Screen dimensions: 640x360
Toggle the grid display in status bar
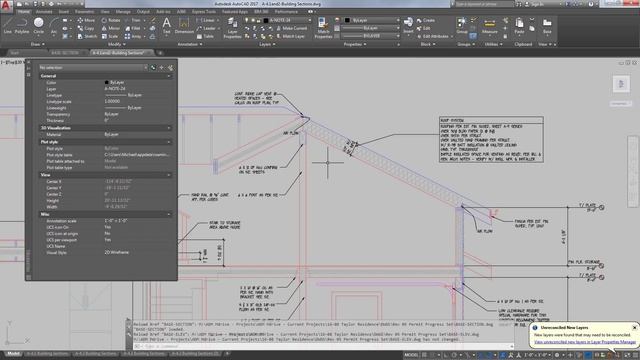click(424, 355)
